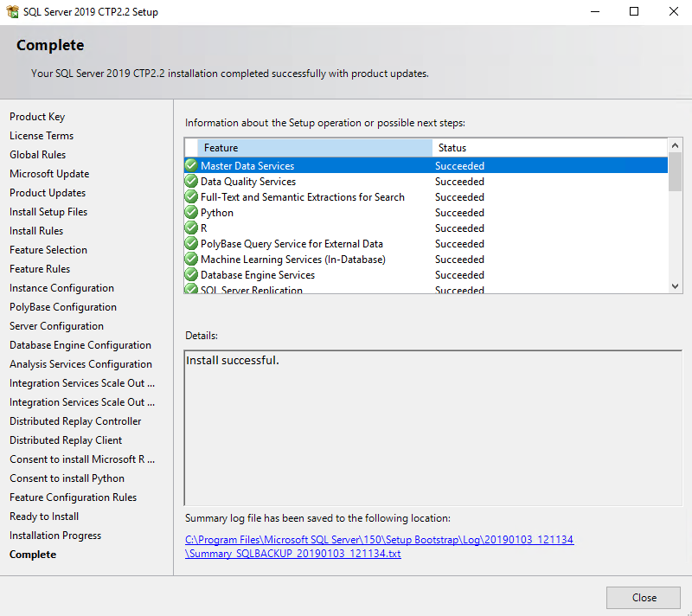Image resolution: width=692 pixels, height=616 pixels.
Task: Click Succeeded status for Data Quality Services
Action: point(459,182)
